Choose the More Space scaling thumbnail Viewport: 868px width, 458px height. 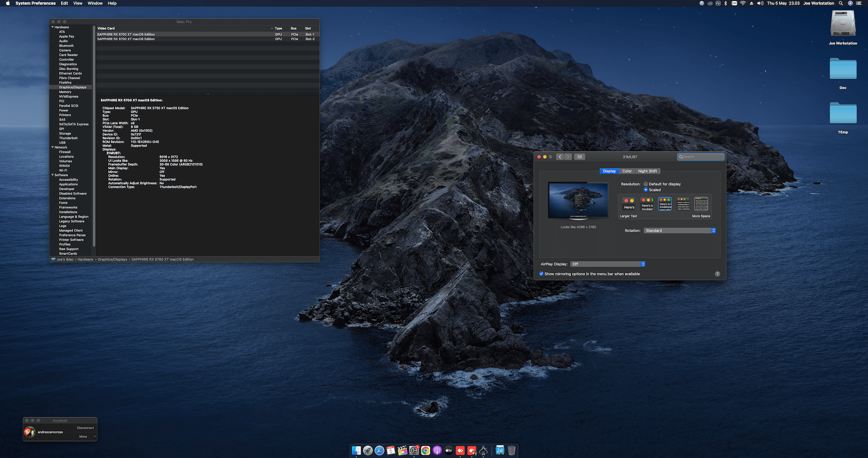point(701,204)
